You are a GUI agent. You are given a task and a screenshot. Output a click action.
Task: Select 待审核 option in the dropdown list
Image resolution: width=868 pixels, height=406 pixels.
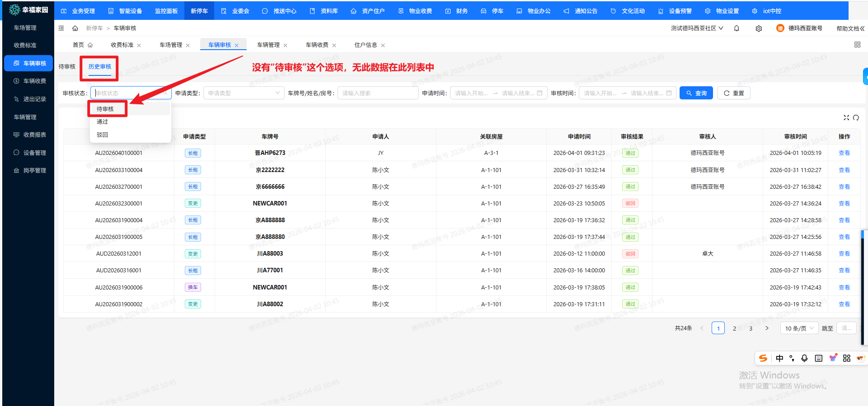pos(105,109)
